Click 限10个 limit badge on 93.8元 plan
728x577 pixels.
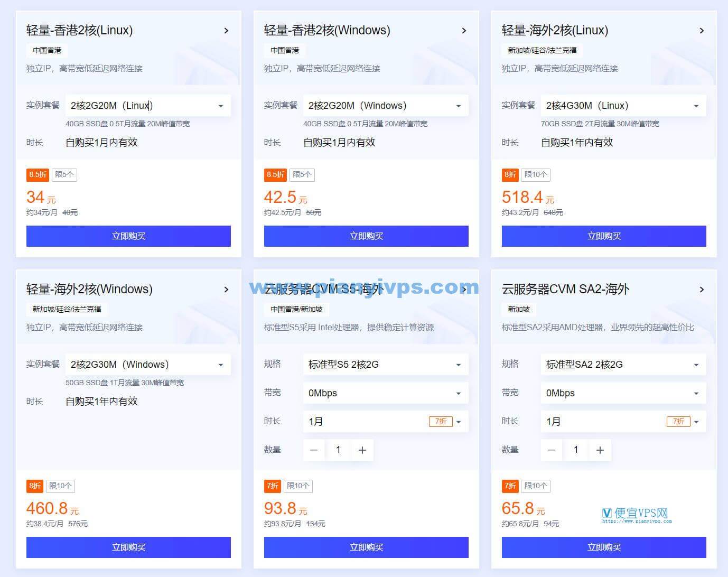coord(298,486)
